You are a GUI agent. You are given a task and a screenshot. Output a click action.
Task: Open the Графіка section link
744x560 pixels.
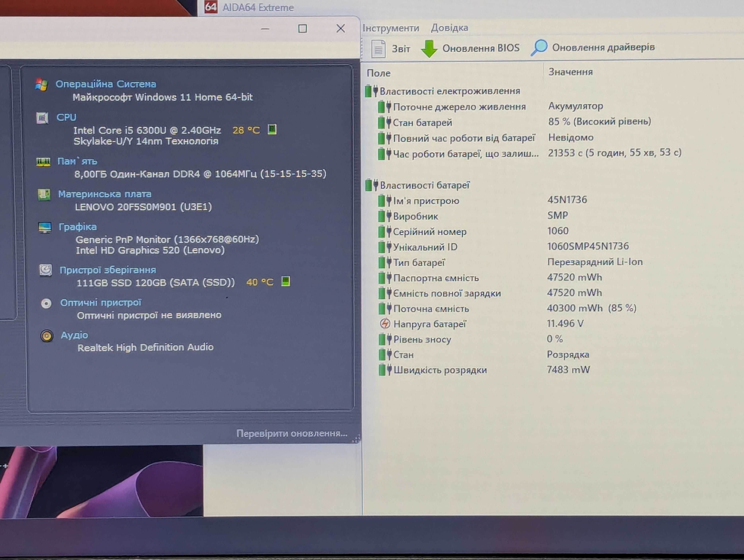pyautogui.click(x=78, y=227)
